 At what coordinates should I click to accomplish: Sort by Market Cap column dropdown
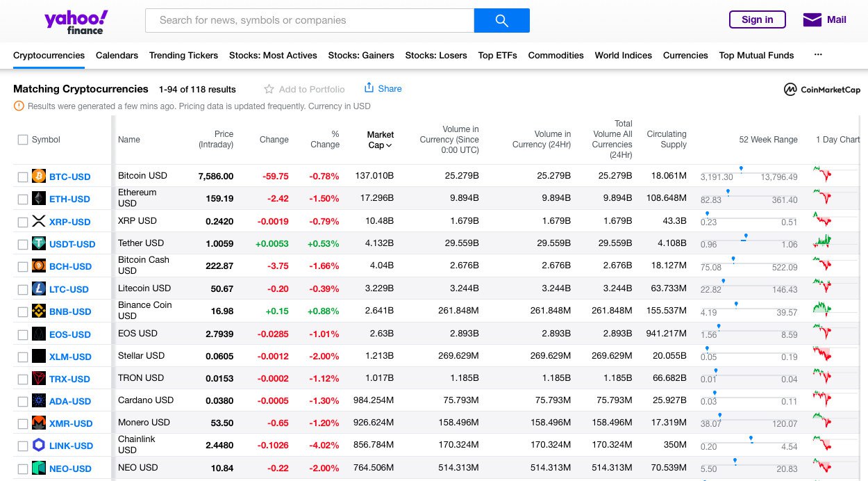(x=380, y=140)
